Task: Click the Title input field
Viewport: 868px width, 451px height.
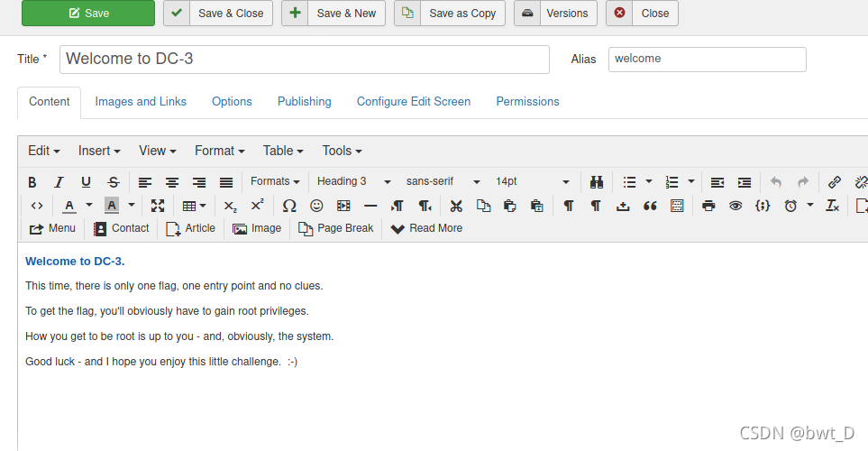Action: coord(305,60)
